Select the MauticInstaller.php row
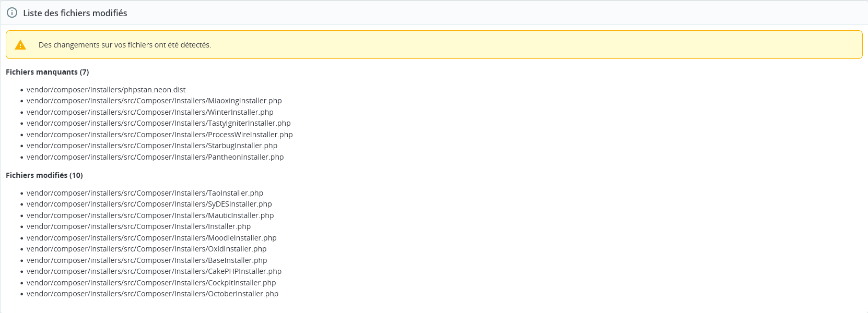The width and height of the screenshot is (868, 313). 150,215
